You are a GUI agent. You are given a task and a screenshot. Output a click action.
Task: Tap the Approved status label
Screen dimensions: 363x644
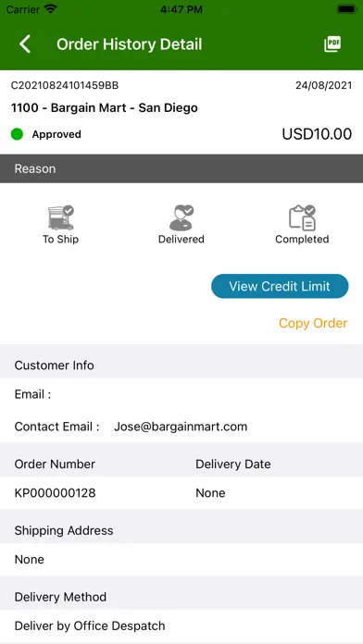(56, 134)
